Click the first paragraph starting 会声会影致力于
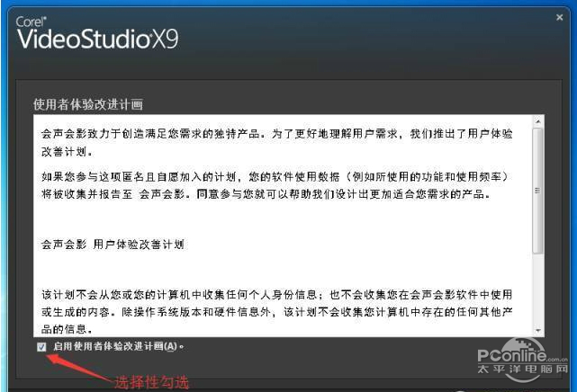 [x=276, y=143]
